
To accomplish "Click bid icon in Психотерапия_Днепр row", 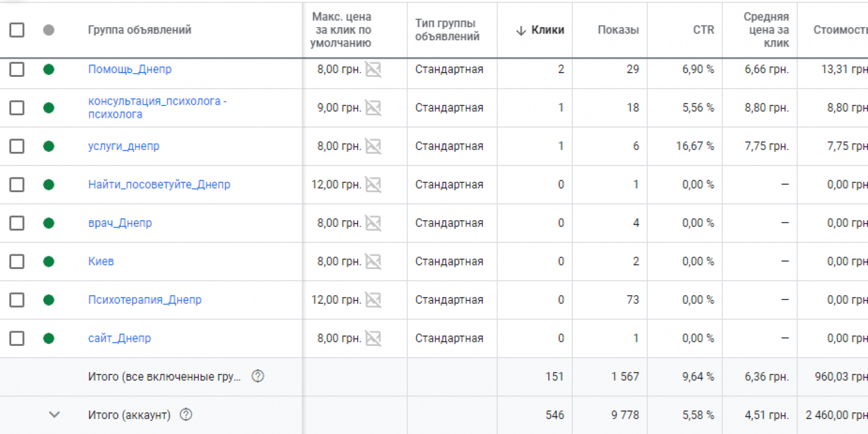I will coord(373,300).
